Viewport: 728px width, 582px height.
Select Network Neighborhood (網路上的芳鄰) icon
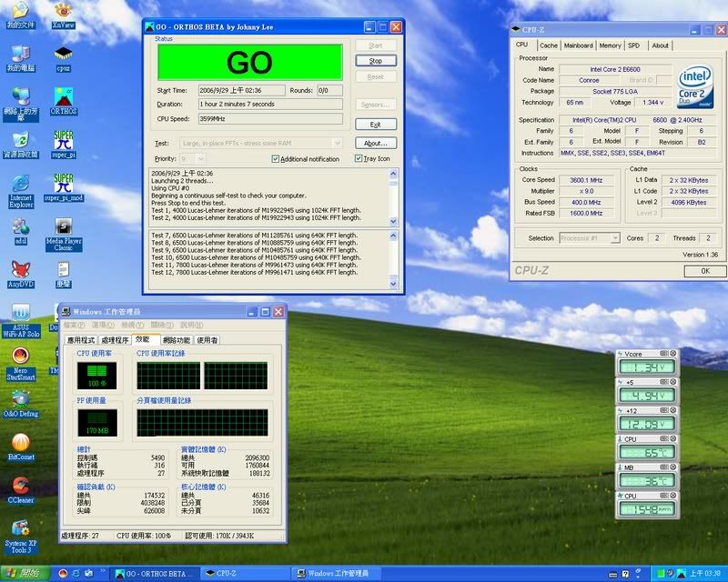pyautogui.click(x=21, y=105)
